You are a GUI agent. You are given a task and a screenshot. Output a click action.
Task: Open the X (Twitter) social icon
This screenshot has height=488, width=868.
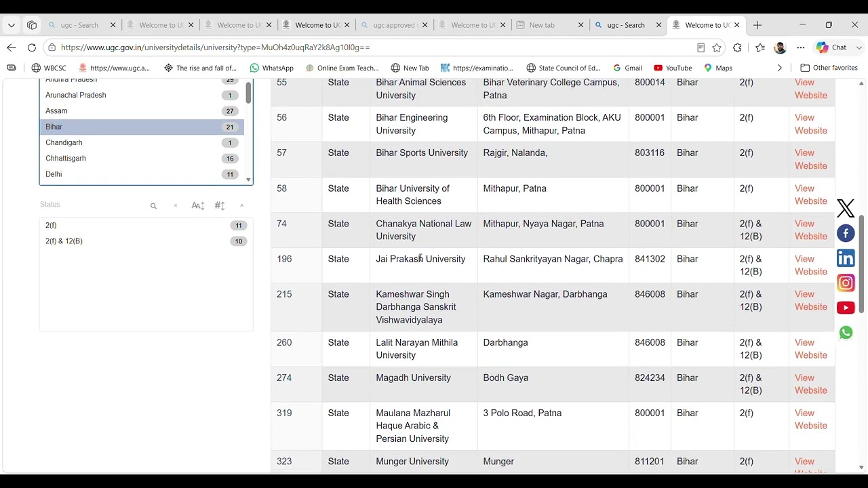(846, 208)
